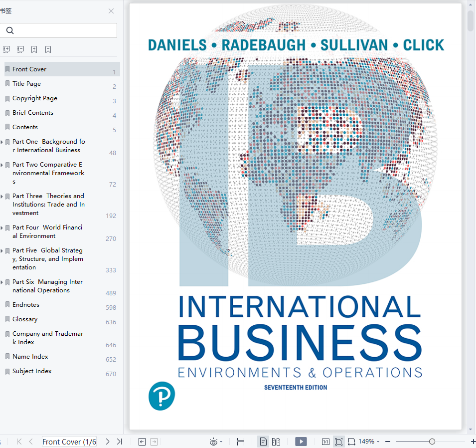Viewport: 476px width, 448px height.
Task: Toggle fit page view
Action: click(339, 442)
